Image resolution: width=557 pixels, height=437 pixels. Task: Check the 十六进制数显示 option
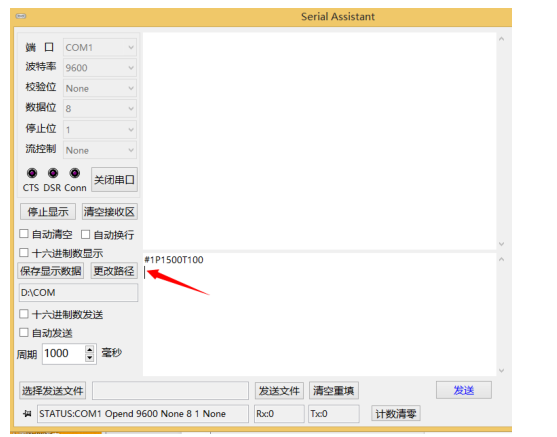pyautogui.click(x=24, y=253)
